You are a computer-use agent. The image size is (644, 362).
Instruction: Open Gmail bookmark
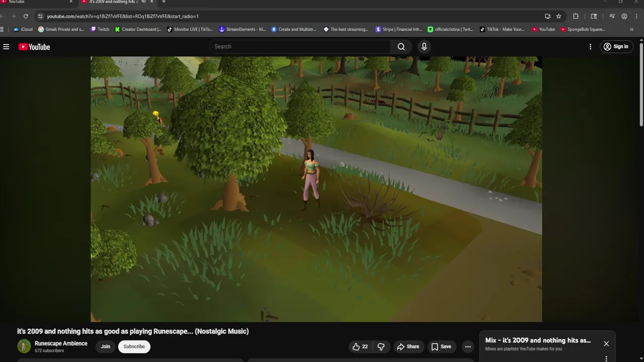[x=61, y=29]
